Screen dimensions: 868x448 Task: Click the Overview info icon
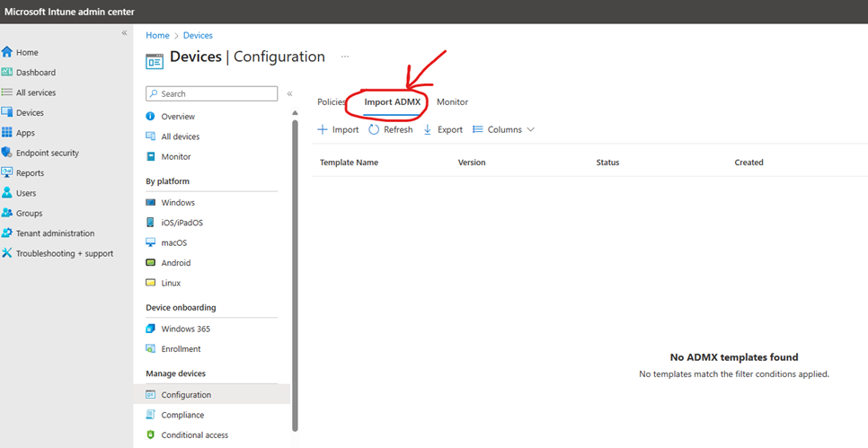[x=150, y=116]
